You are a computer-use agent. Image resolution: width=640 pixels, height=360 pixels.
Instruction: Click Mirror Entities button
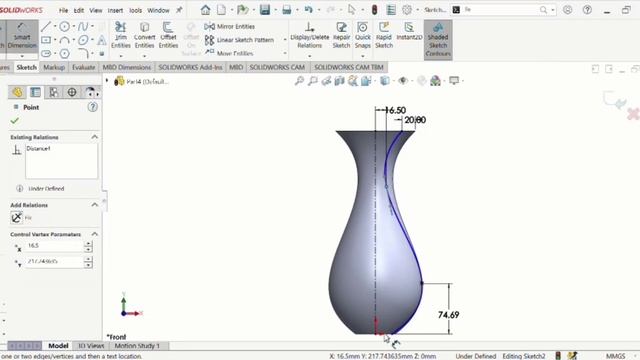[229, 27]
